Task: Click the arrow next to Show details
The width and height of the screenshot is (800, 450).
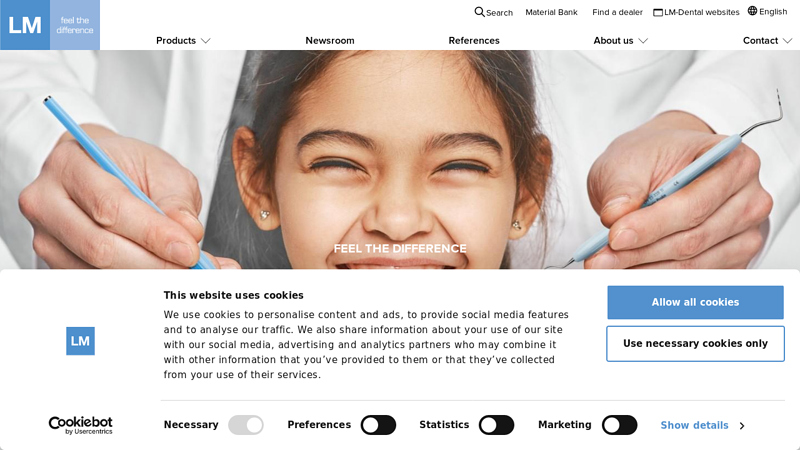Action: pyautogui.click(x=742, y=426)
